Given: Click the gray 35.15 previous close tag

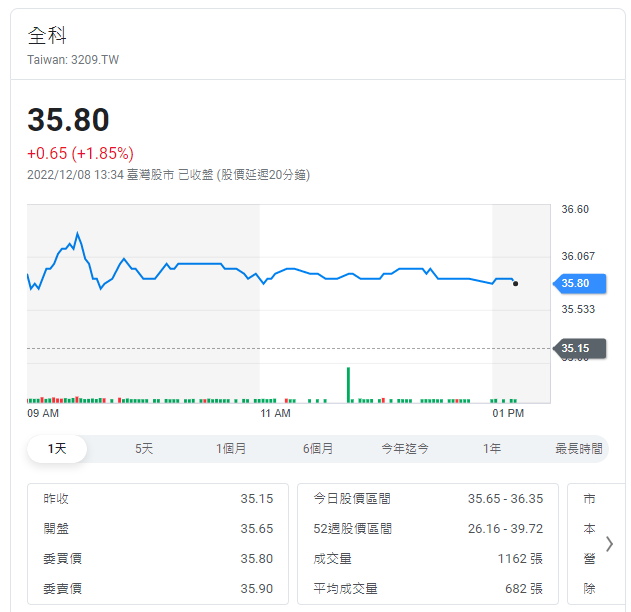Looking at the screenshot, I should tap(579, 348).
